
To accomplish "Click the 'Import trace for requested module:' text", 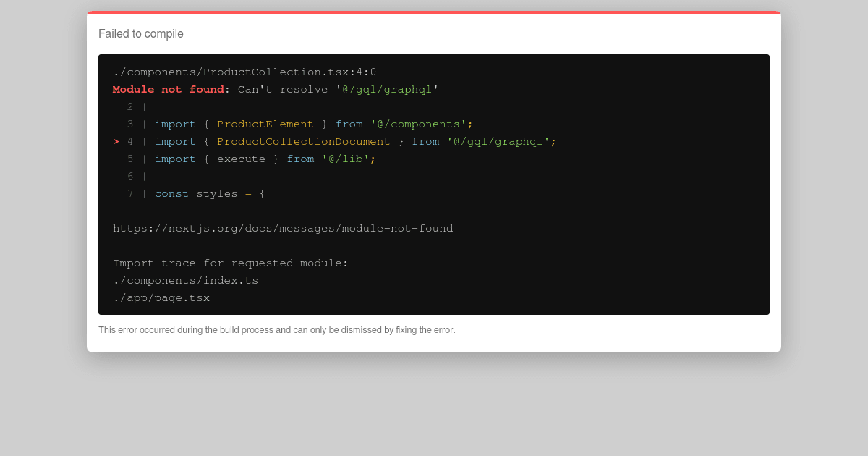I will [229, 263].
